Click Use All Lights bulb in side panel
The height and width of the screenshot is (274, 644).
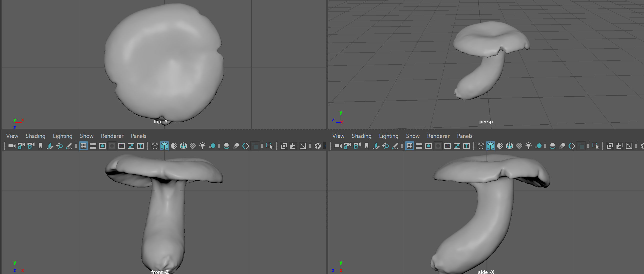pos(528,146)
